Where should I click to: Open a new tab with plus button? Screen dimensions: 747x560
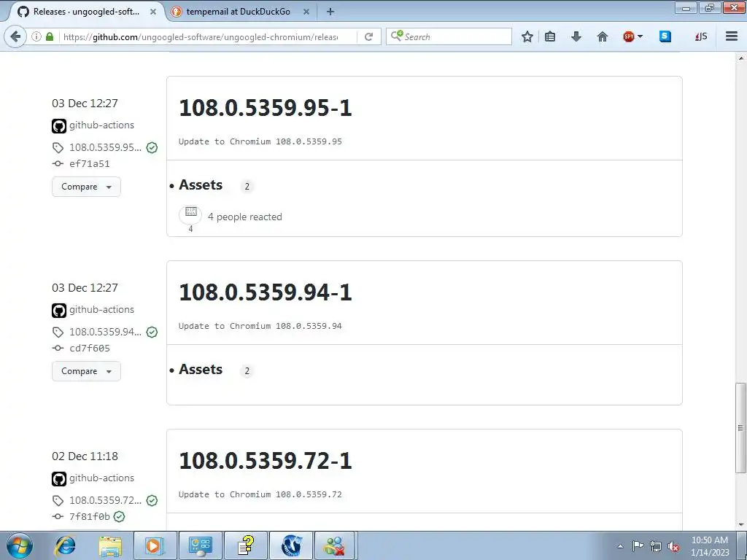pyautogui.click(x=330, y=12)
